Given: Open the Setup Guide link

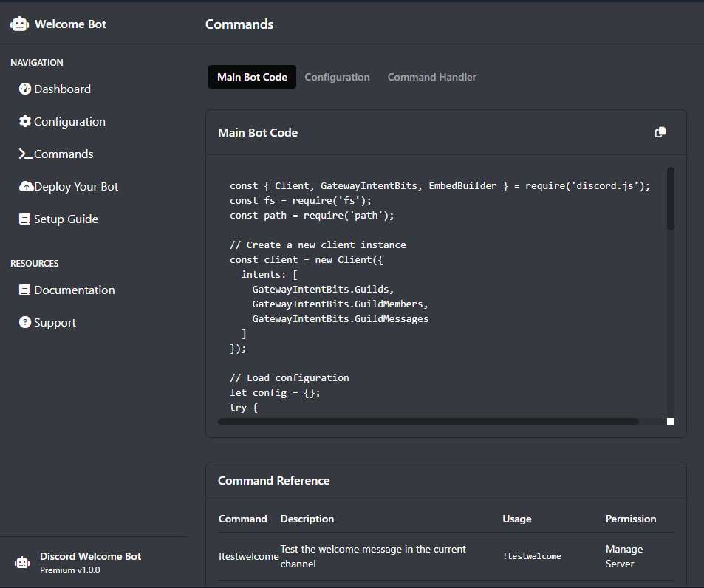Looking at the screenshot, I should (x=66, y=219).
